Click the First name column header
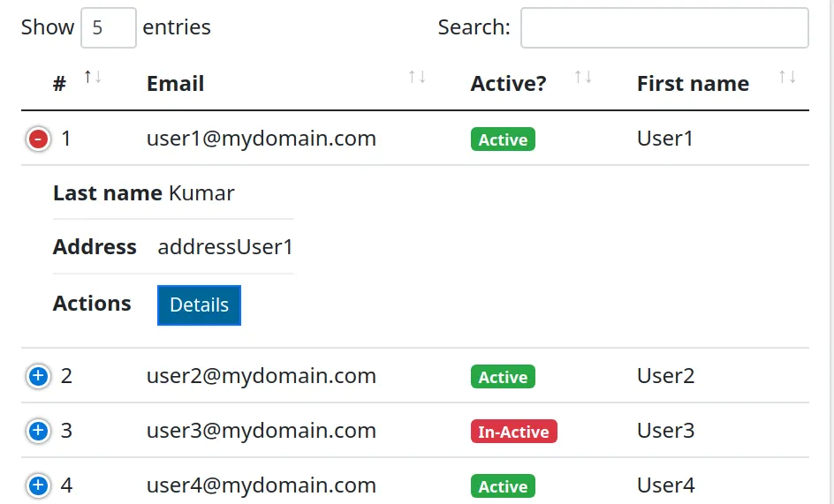The height and width of the screenshot is (504, 834). point(693,84)
